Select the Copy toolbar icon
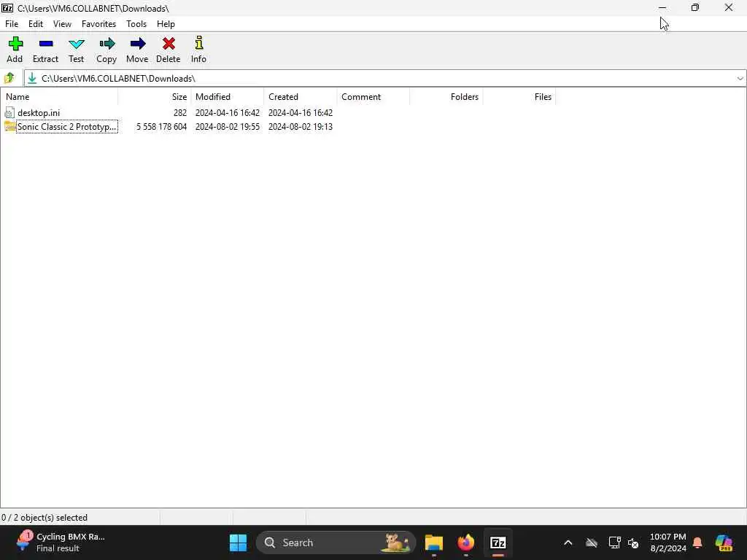This screenshot has width=747, height=560. point(107,44)
